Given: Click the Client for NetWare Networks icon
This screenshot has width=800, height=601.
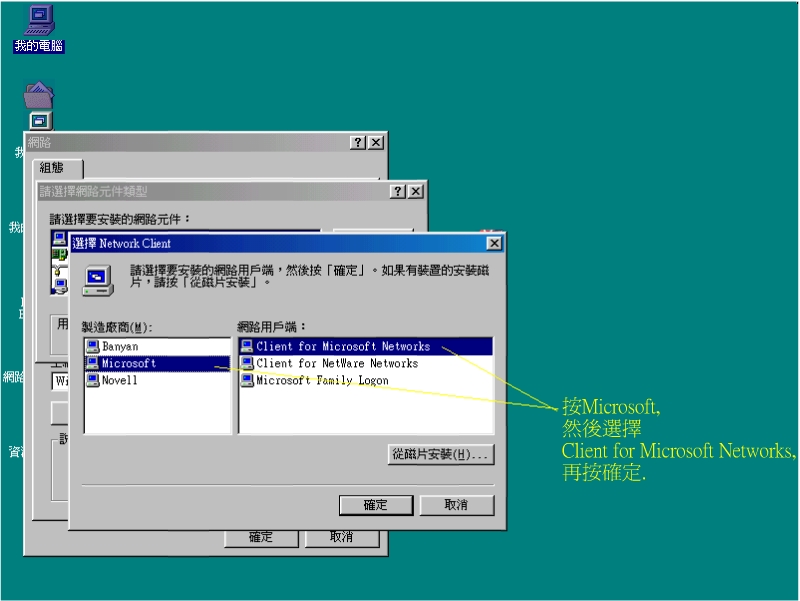Looking at the screenshot, I should 247,363.
